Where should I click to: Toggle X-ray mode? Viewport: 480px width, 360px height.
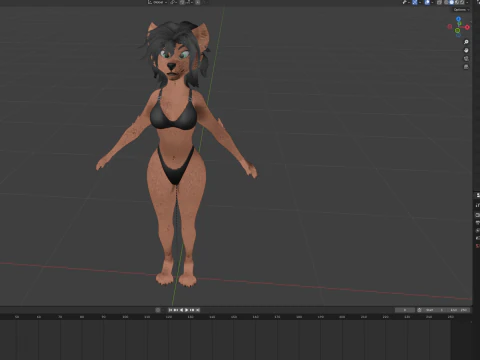[x=440, y=2]
